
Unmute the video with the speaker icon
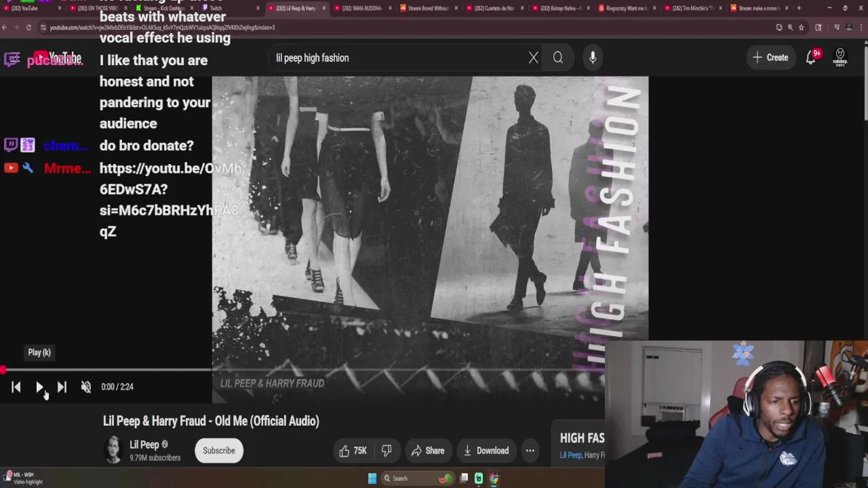[x=85, y=386]
